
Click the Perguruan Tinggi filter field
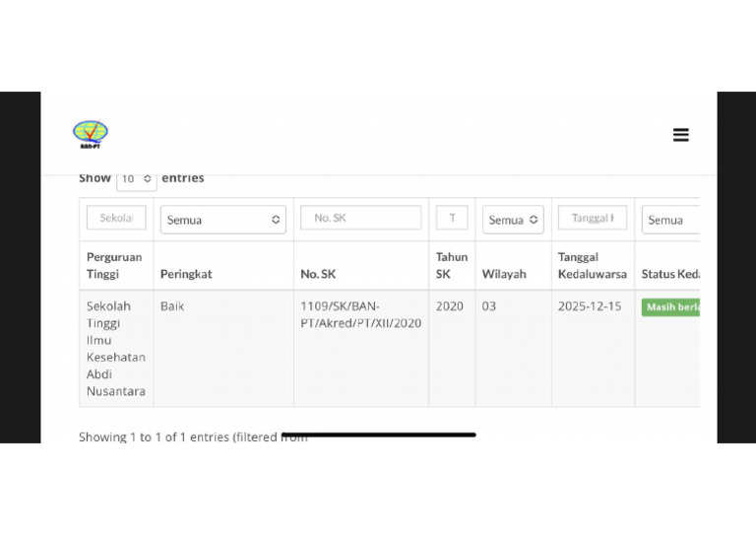116,218
